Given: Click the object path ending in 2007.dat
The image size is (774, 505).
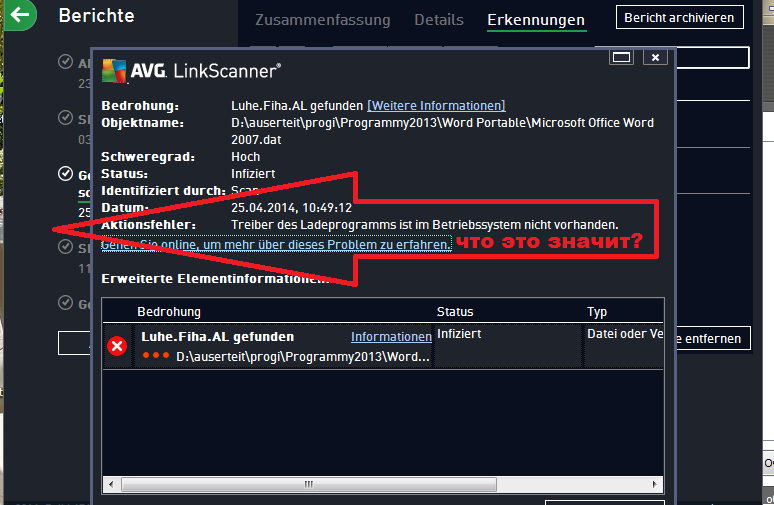Looking at the screenshot, I should pyautogui.click(x=442, y=131).
